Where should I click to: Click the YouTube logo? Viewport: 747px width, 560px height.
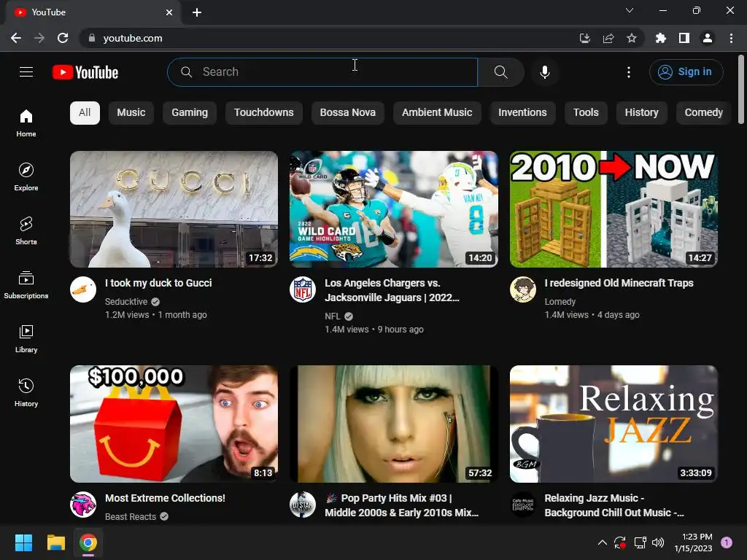[x=85, y=72]
